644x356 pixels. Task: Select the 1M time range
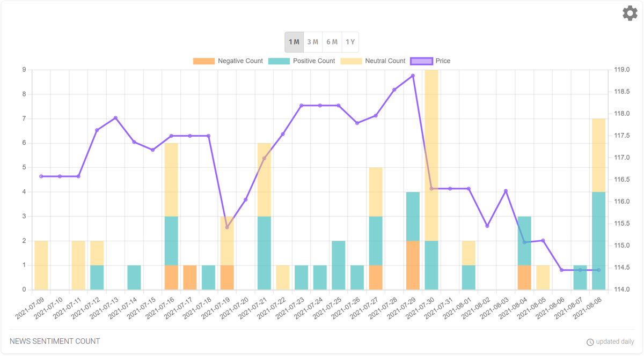[294, 42]
